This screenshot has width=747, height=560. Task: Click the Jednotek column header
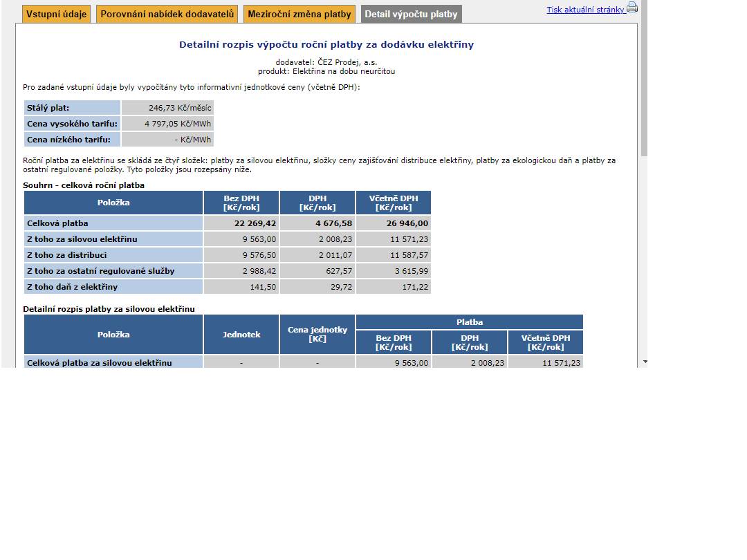click(241, 335)
